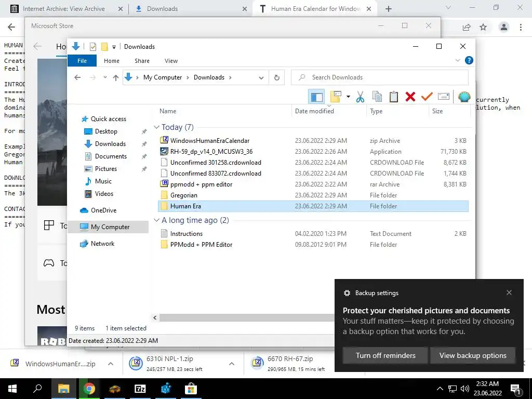This screenshot has width=532, height=399.
Task: Click the Cut scissors icon
Action: [x=361, y=97]
